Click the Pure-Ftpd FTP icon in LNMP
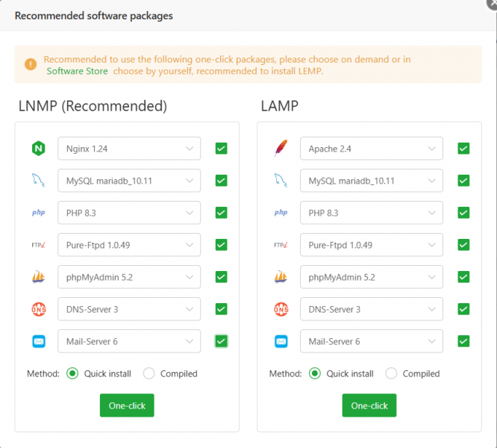This screenshot has height=448, width=497. pyautogui.click(x=39, y=245)
